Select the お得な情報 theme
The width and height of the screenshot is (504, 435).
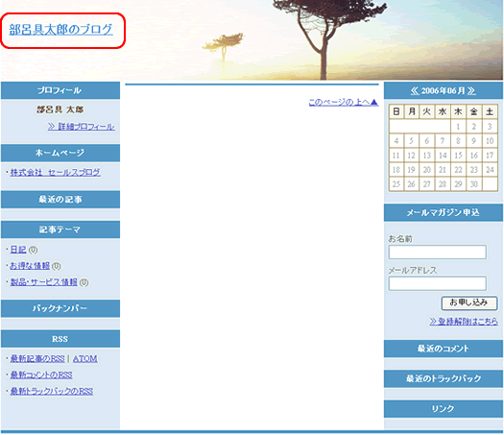[x=30, y=266]
